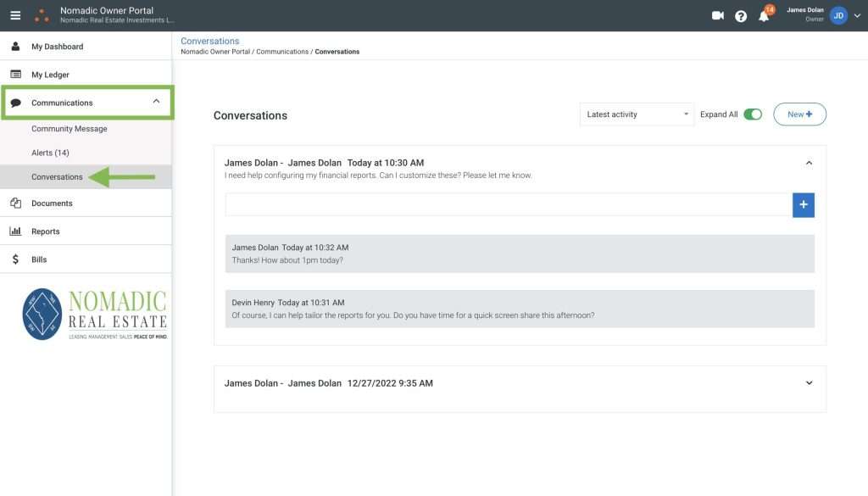Collapse the Communications menu section

[156, 102]
